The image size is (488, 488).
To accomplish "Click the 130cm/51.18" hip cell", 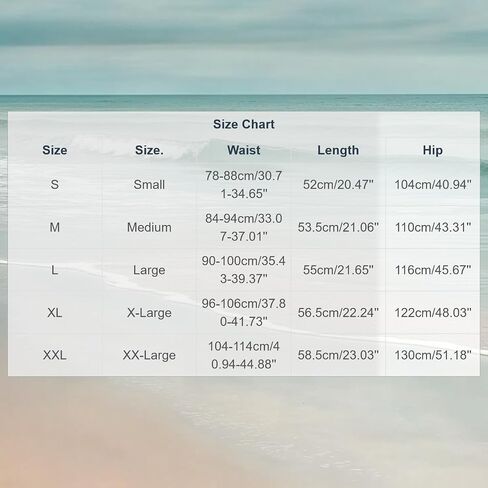I will coord(433,355).
